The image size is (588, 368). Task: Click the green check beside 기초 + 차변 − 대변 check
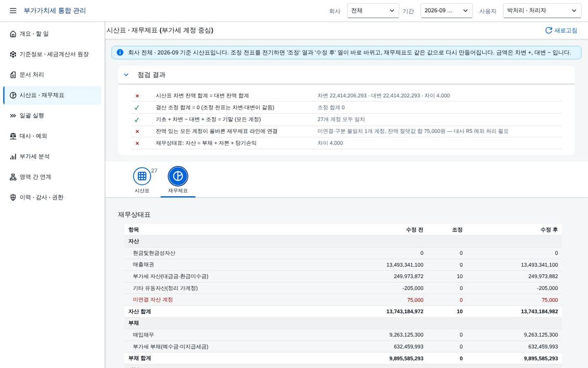pyautogui.click(x=137, y=119)
